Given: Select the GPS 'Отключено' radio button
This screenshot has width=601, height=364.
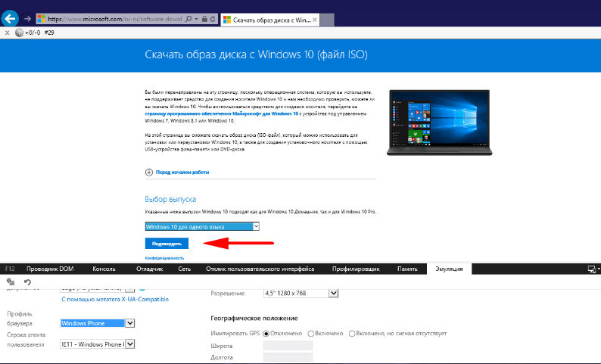Looking at the screenshot, I should (x=266, y=334).
